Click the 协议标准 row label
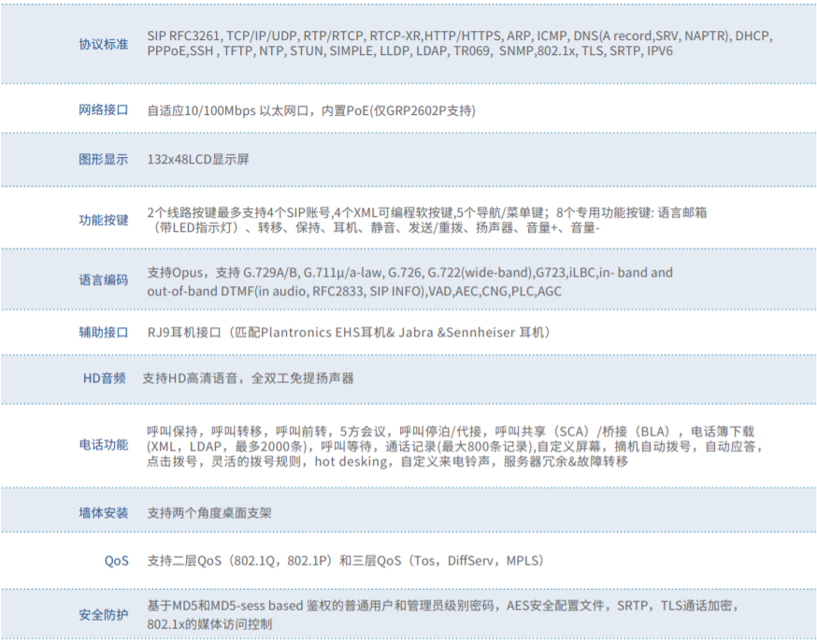The image size is (817, 644). click(103, 44)
